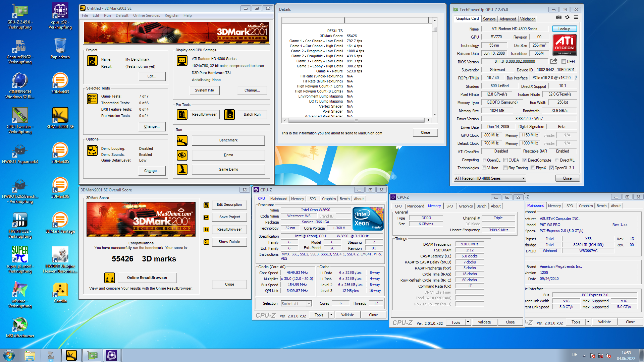This screenshot has width=644, height=362.
Task: Toggle the OpenGL 3.1 checkbox
Action: [x=551, y=168]
